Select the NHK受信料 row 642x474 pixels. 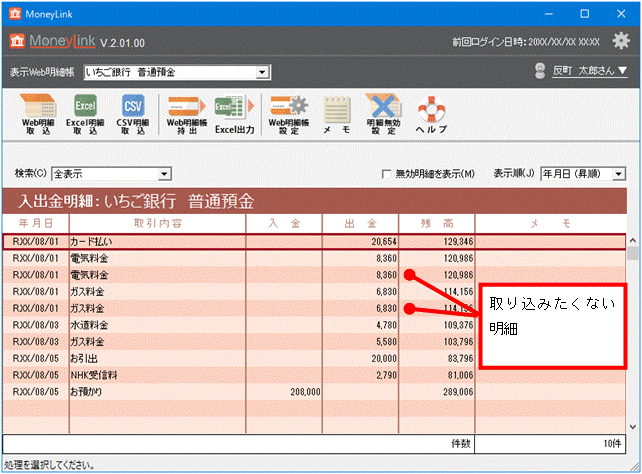[x=314, y=375]
